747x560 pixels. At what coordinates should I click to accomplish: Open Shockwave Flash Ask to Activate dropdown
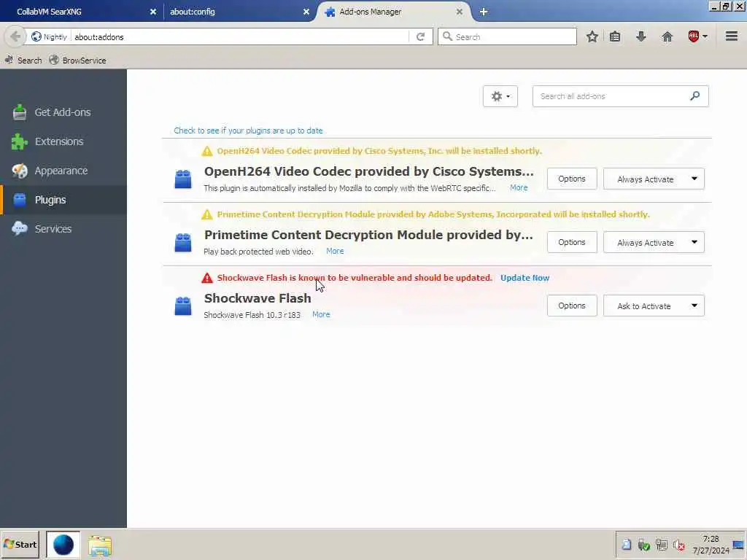654,306
